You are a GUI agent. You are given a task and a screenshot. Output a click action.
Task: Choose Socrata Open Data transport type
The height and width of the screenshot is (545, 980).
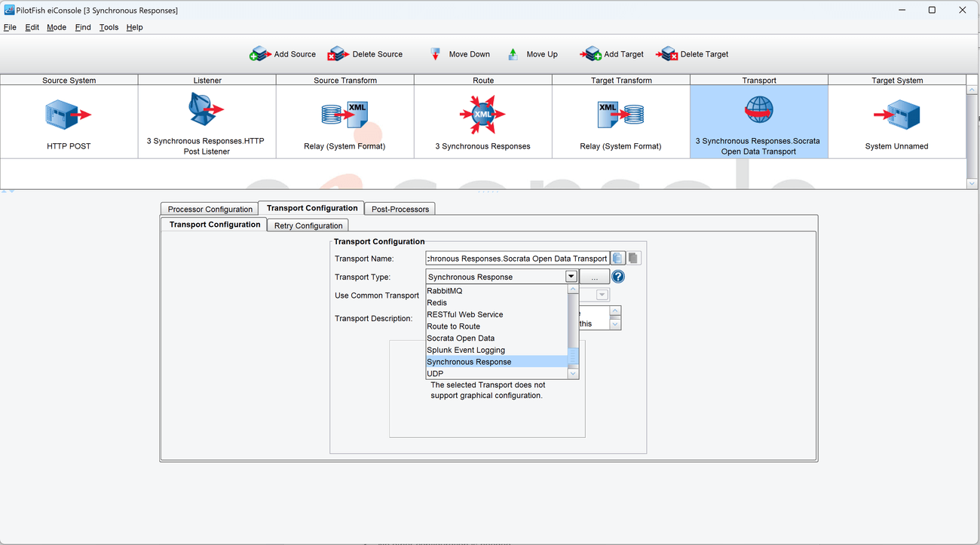click(496, 338)
